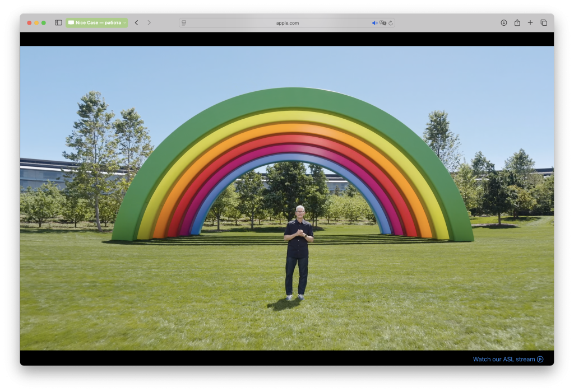
Task: Show the tab overview
Action: click(x=544, y=22)
